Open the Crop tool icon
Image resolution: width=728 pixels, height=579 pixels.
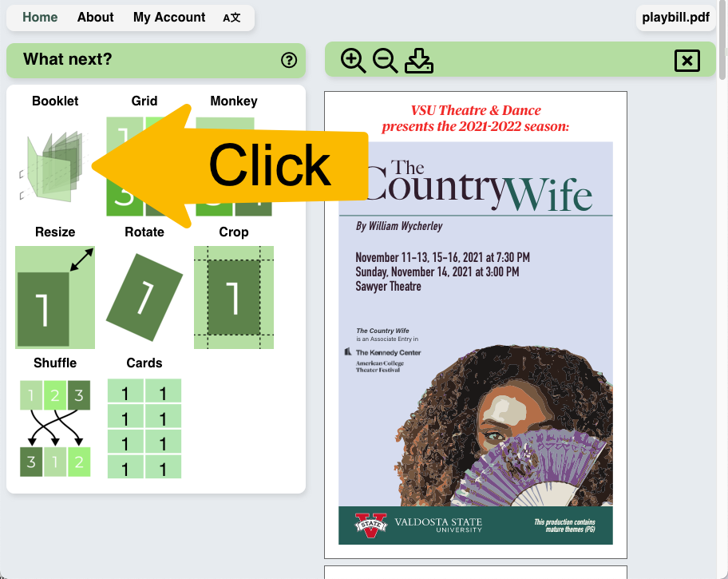point(234,297)
